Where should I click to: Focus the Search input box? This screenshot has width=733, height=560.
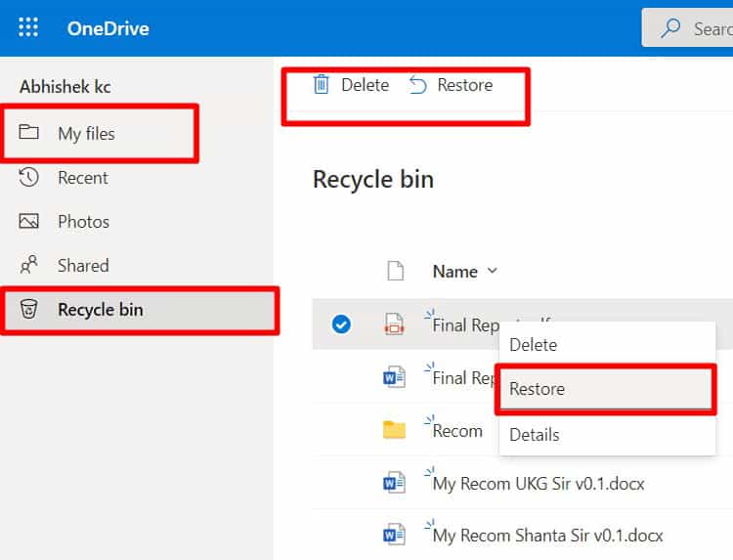point(687,27)
